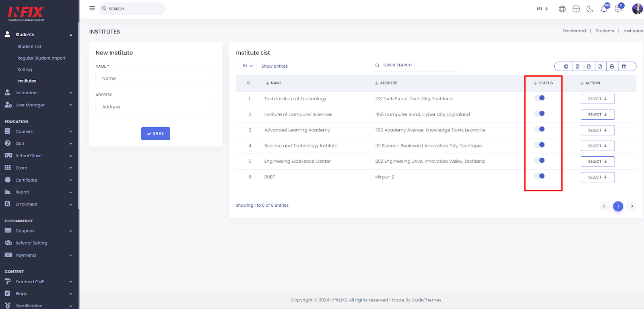This screenshot has height=309, width=644.
Task: Expand the Instructors sidebar menu
Action: coord(39,93)
